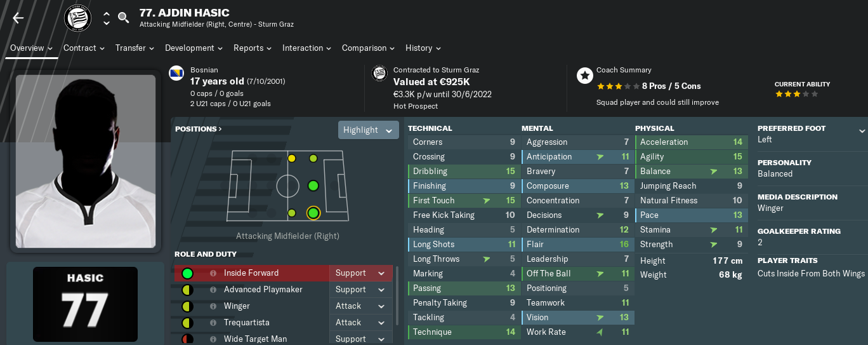Image resolution: width=868 pixels, height=345 pixels.
Task: Open the Inside Forward Support duty dropdown
Action: pyautogui.click(x=360, y=273)
